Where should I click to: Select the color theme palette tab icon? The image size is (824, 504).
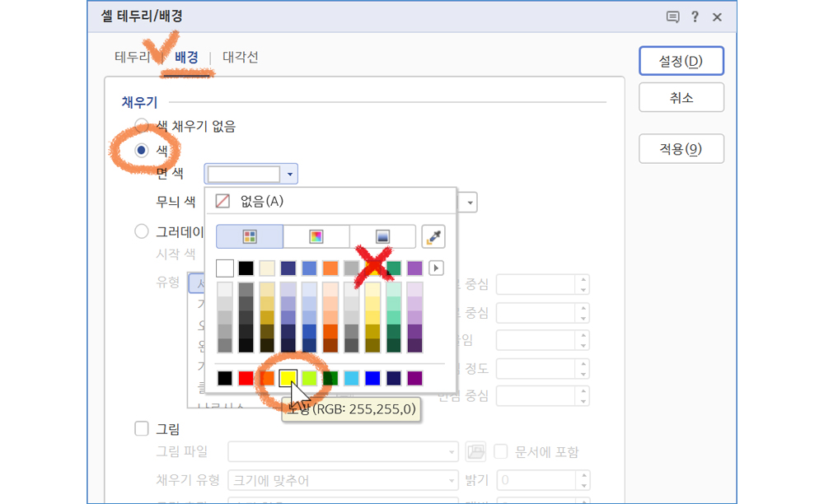tap(250, 236)
